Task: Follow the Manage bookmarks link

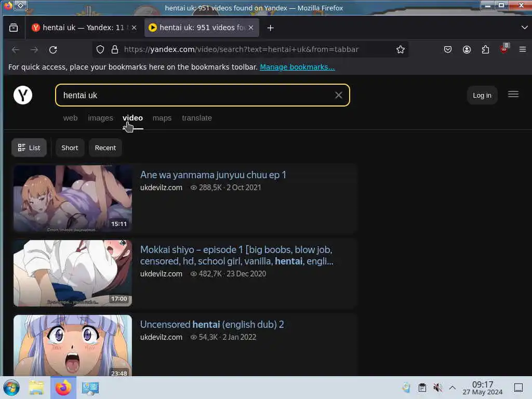Action: tap(297, 67)
